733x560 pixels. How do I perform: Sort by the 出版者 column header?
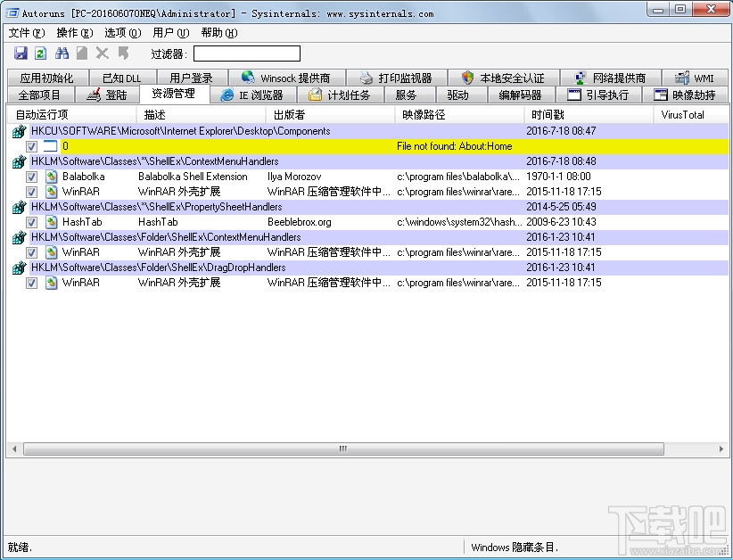pyautogui.click(x=331, y=114)
